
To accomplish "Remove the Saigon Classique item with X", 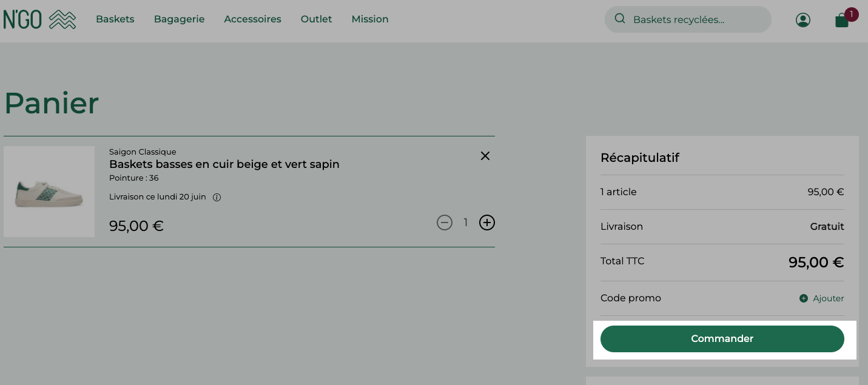I will (x=485, y=156).
